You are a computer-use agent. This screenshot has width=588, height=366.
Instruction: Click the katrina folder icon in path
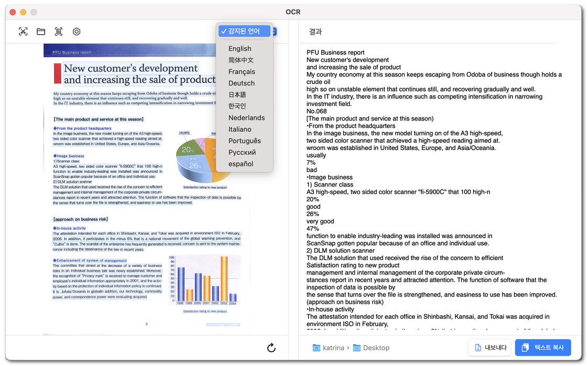(317, 348)
